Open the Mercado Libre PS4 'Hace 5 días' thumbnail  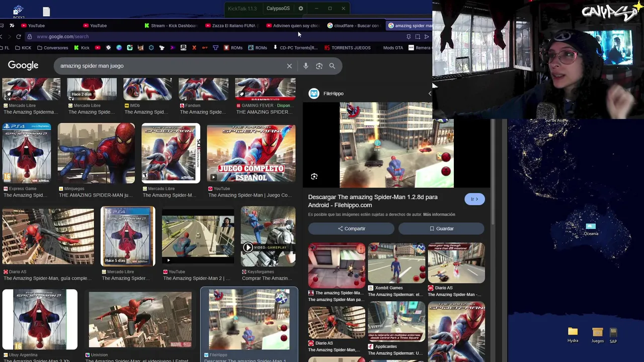128,236
